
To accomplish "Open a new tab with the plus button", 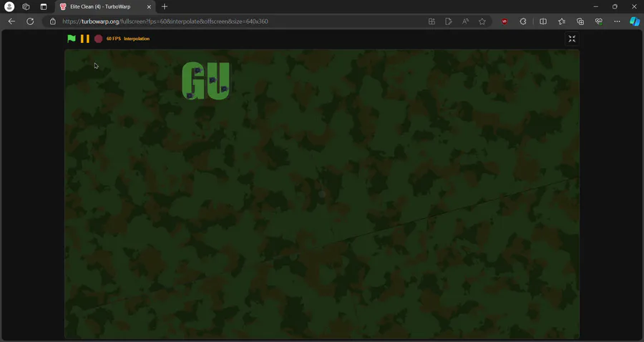I will coord(165,6).
